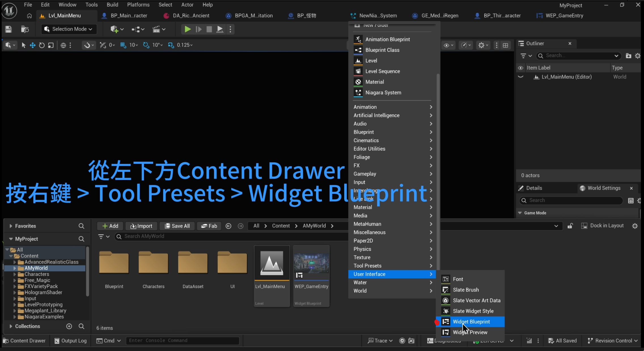Expand the Favorites section

(x=11, y=226)
